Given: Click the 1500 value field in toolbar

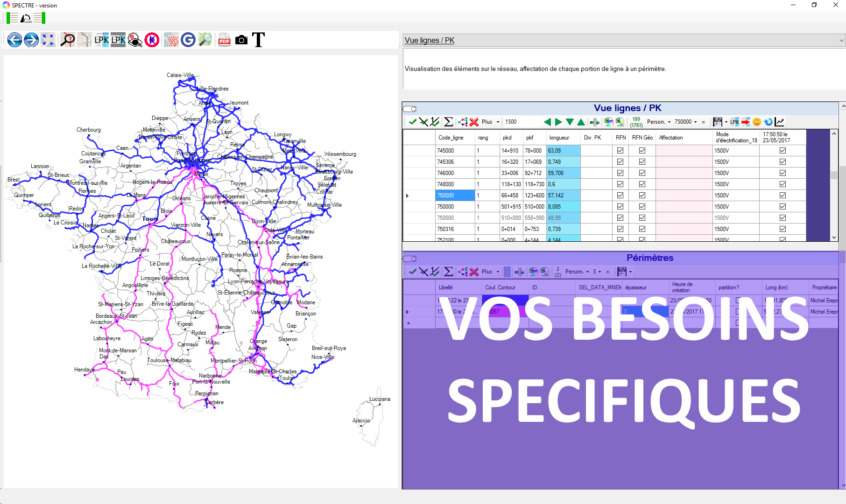Looking at the screenshot, I should tap(511, 122).
